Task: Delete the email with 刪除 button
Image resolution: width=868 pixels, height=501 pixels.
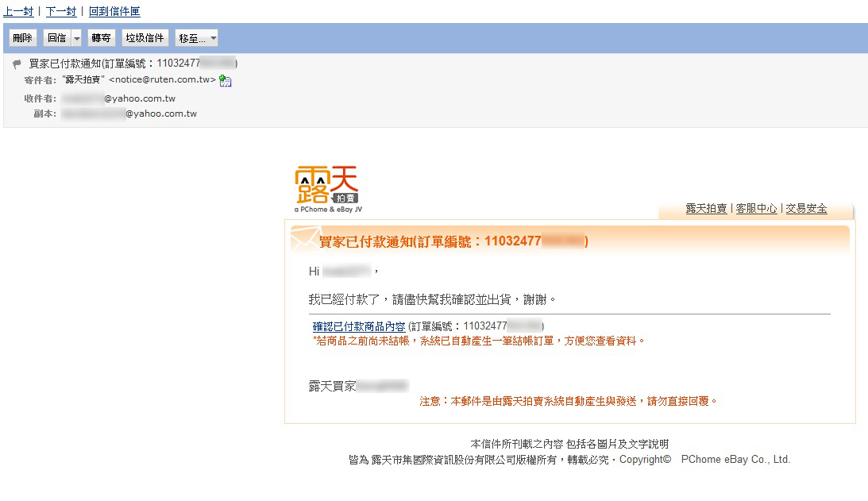Action: click(23, 38)
